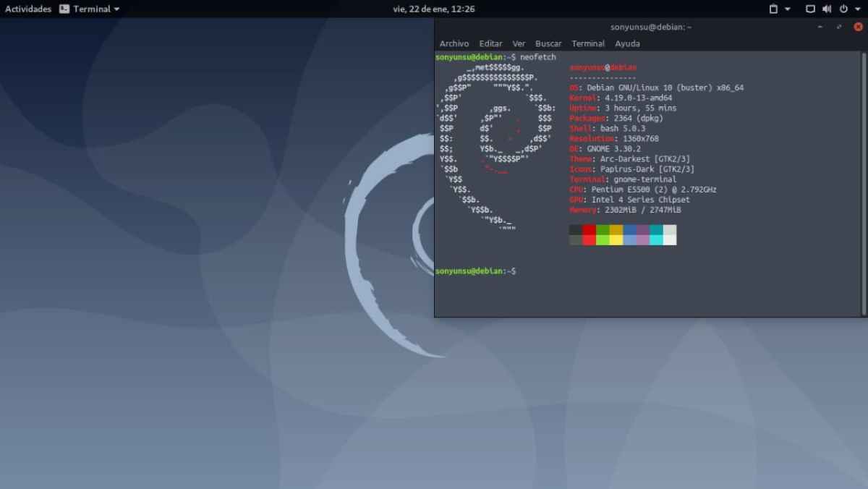Click the red swatch in the neofetch palette
Screen dimensions: 868x489
pyautogui.click(x=587, y=234)
